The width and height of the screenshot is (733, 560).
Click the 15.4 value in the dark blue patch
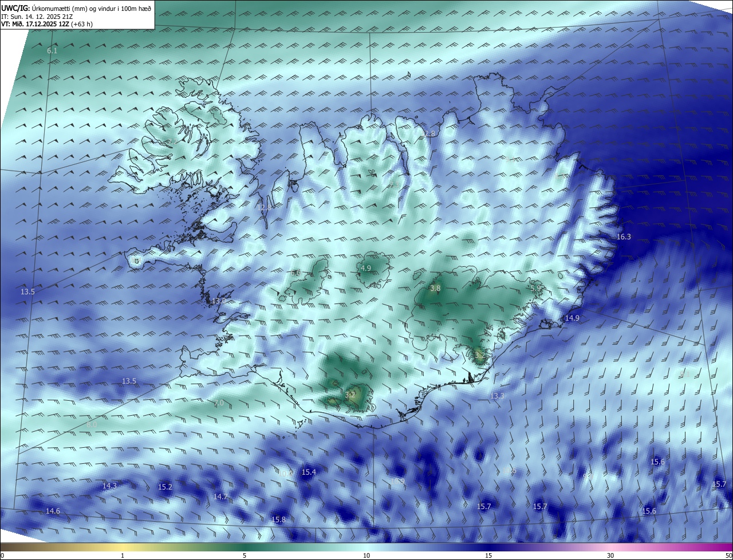click(309, 472)
